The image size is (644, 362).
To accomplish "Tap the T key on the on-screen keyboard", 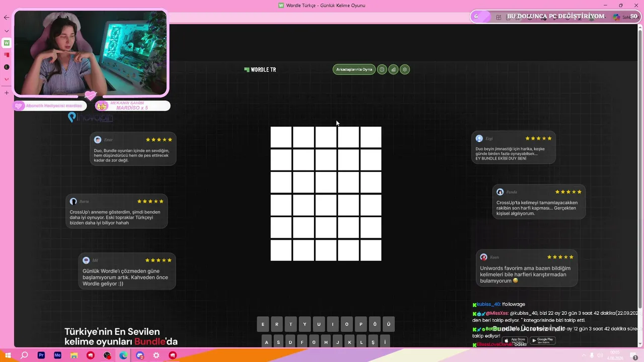I will 291,324.
